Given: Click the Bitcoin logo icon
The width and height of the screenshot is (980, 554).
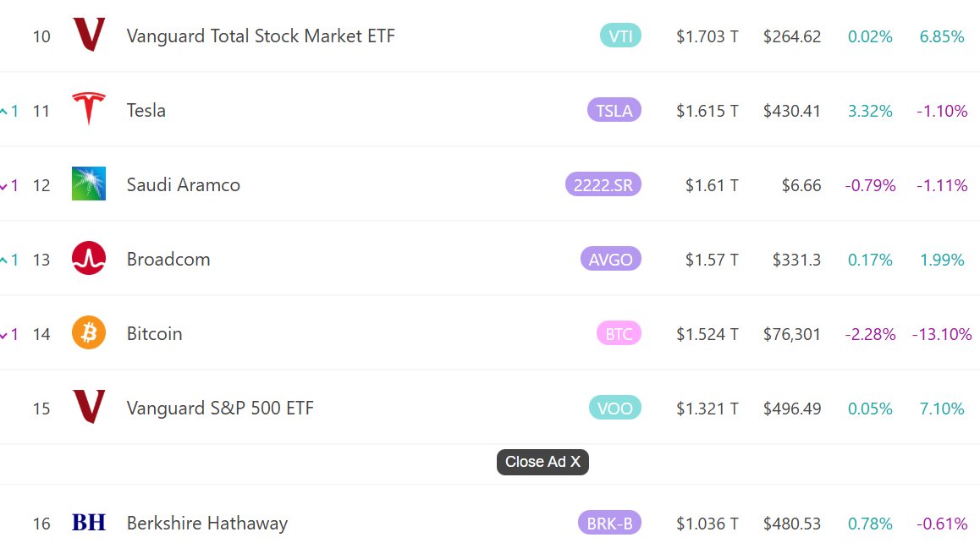Looking at the screenshot, I should 89,333.
